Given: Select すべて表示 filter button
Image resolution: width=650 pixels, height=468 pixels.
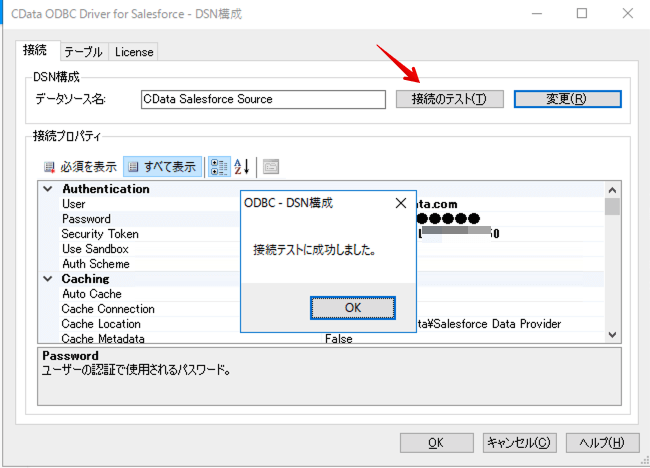Looking at the screenshot, I should [162, 167].
